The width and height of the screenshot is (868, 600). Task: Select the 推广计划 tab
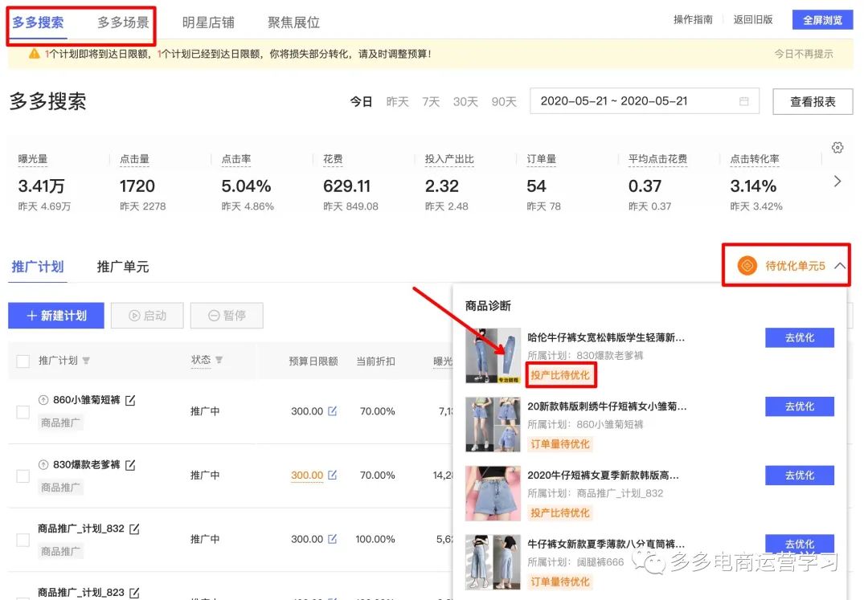[38, 267]
